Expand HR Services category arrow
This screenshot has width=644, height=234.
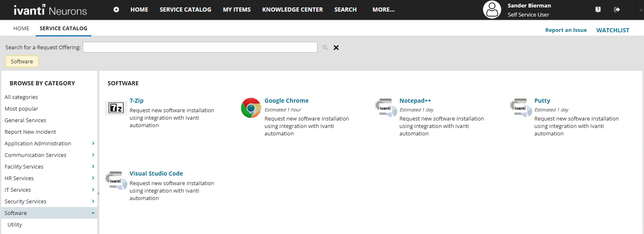[93, 178]
